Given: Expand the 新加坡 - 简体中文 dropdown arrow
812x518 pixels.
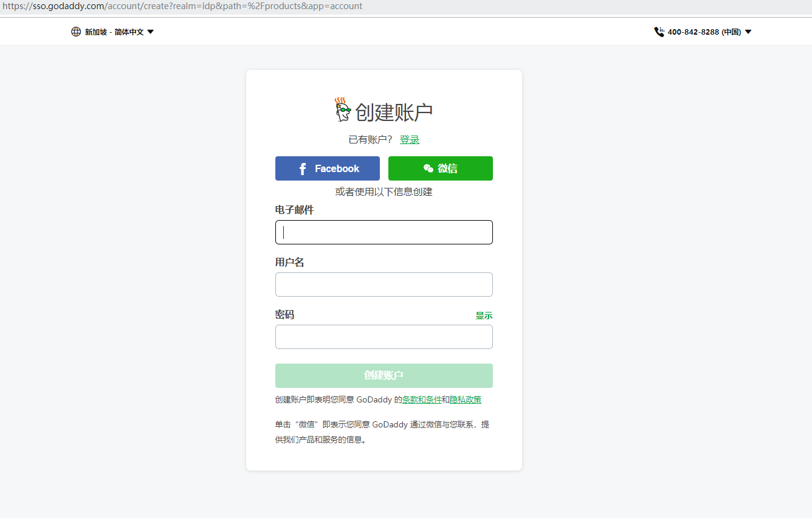Looking at the screenshot, I should pyautogui.click(x=151, y=32).
